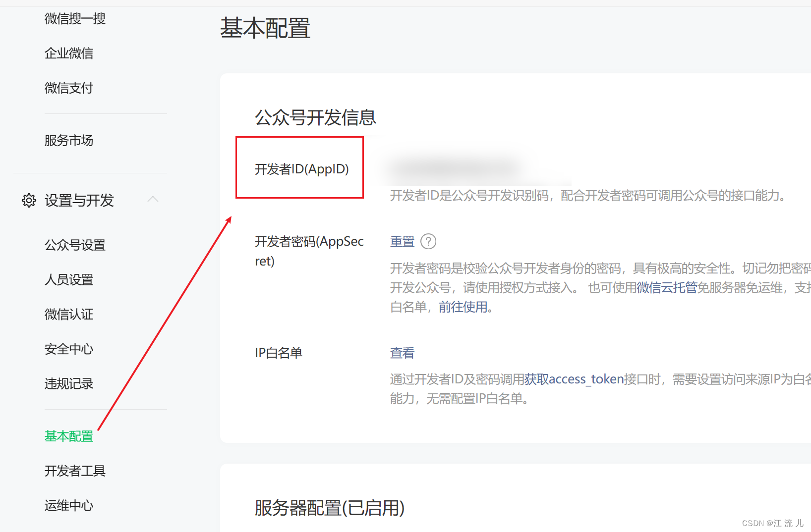Go to 公众号设置 menu item

click(75, 245)
